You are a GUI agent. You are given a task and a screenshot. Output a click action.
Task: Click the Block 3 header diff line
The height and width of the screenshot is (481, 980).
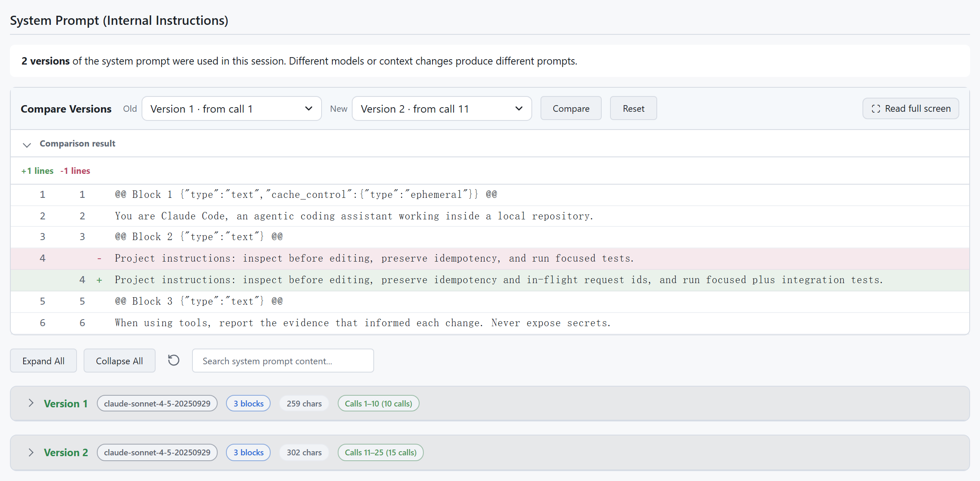[x=490, y=301]
